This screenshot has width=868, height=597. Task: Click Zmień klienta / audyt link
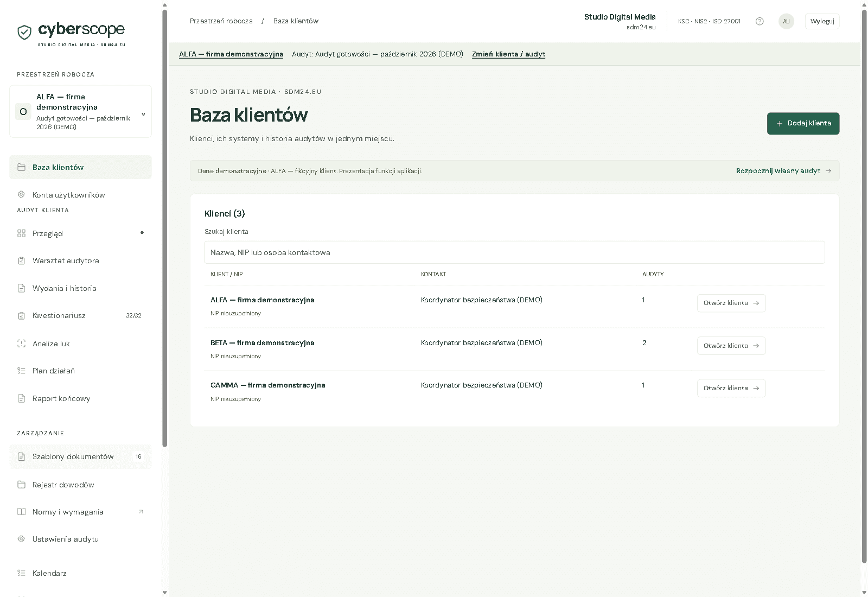(508, 54)
